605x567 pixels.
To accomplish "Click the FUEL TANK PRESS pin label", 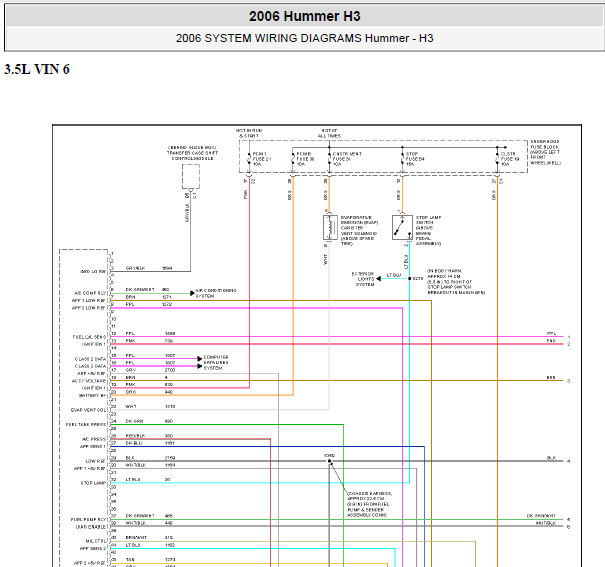I will (86, 424).
